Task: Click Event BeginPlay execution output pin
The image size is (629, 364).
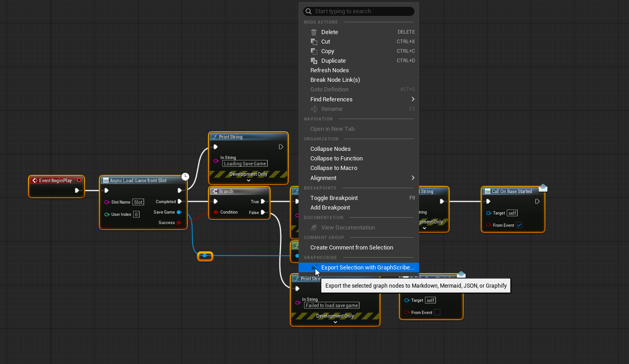Action: (77, 190)
